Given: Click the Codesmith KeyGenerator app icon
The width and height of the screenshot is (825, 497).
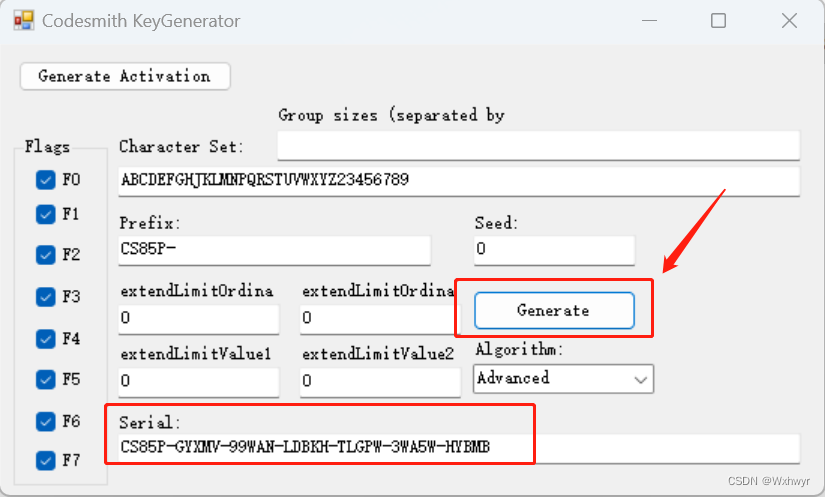Looking at the screenshot, I should pyautogui.click(x=24, y=21).
